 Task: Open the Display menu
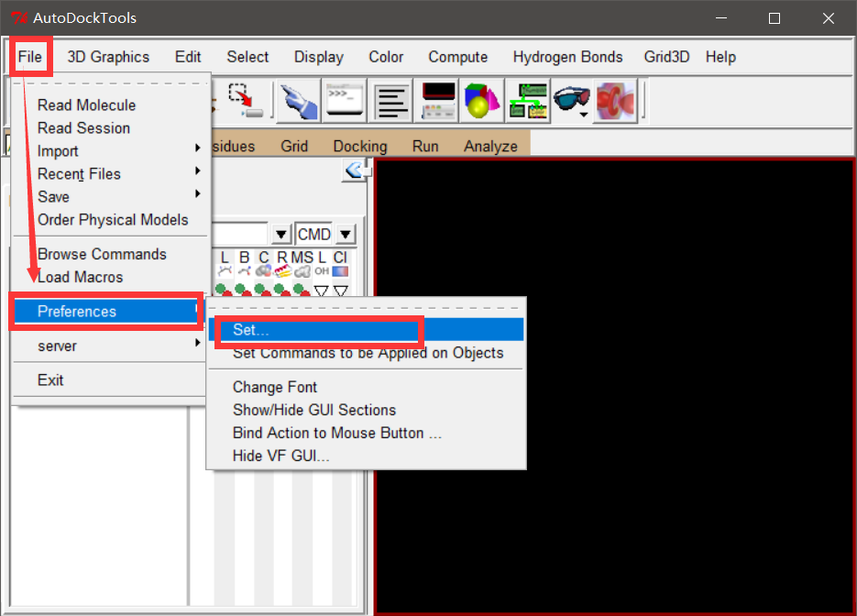point(319,57)
